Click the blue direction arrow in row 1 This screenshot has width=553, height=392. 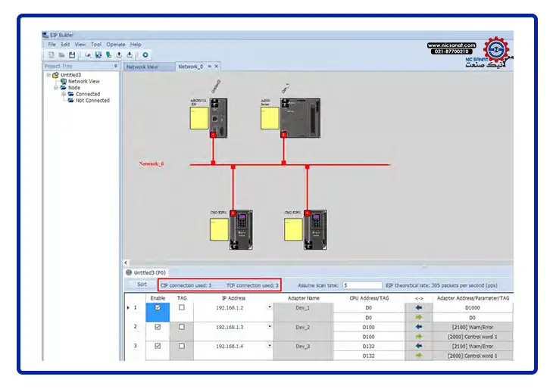[420, 308]
